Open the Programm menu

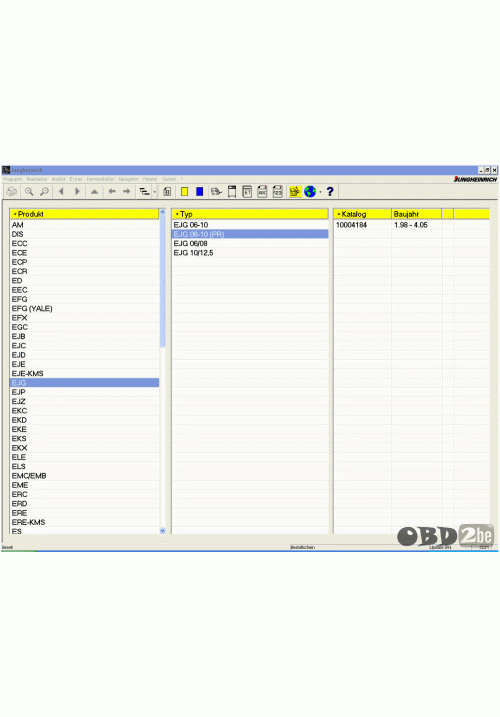13,179
